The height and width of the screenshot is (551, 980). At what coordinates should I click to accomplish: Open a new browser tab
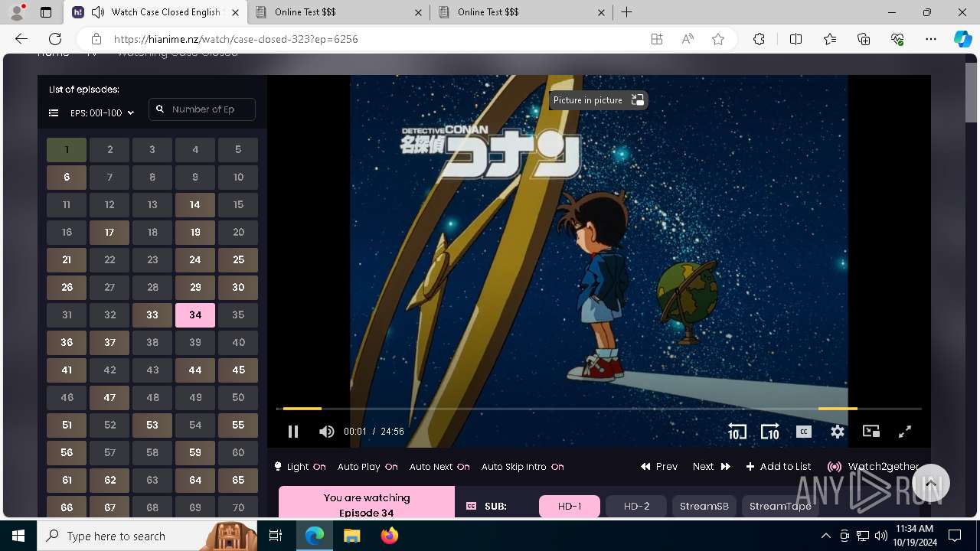tap(627, 12)
